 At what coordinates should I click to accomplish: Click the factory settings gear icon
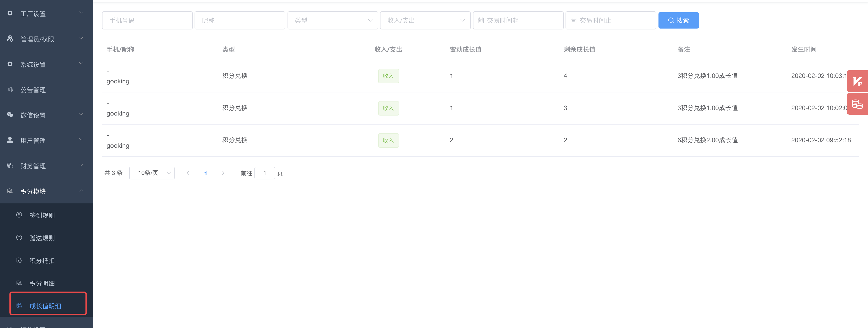(x=10, y=13)
